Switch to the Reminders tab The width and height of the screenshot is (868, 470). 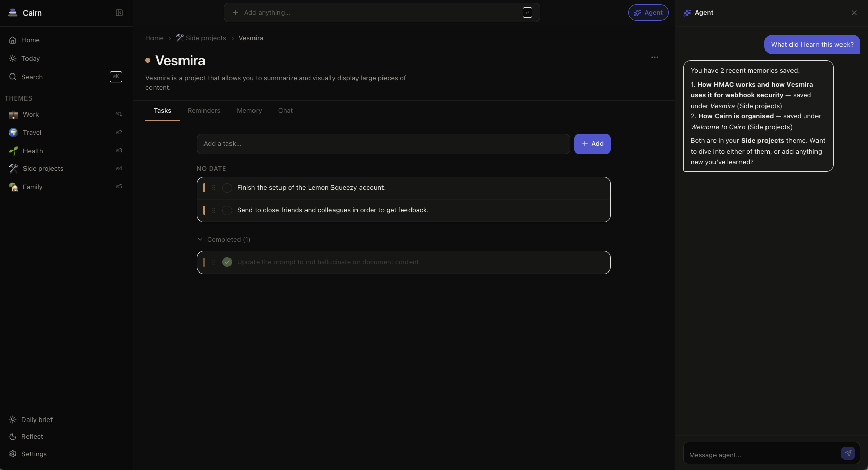coord(204,111)
